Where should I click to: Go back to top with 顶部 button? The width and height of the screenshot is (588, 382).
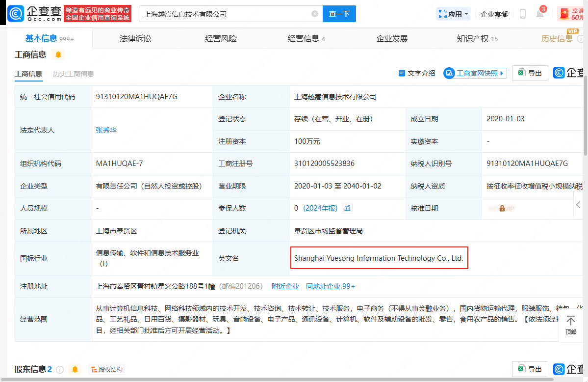click(x=570, y=325)
